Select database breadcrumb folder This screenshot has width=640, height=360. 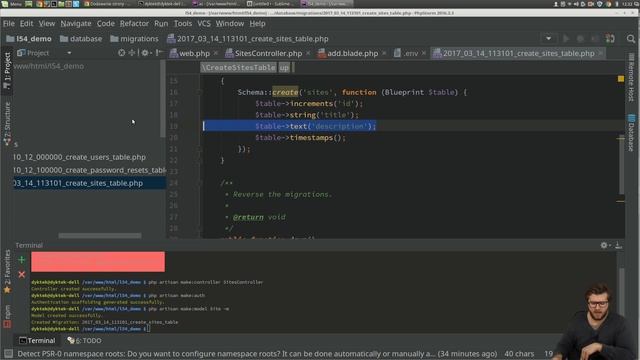(x=81, y=39)
